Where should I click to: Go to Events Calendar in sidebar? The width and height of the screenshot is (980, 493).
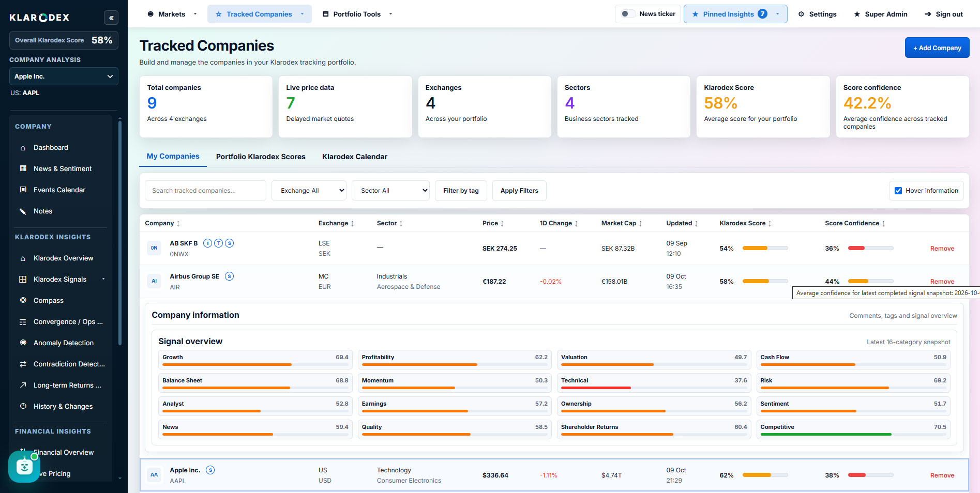point(59,190)
